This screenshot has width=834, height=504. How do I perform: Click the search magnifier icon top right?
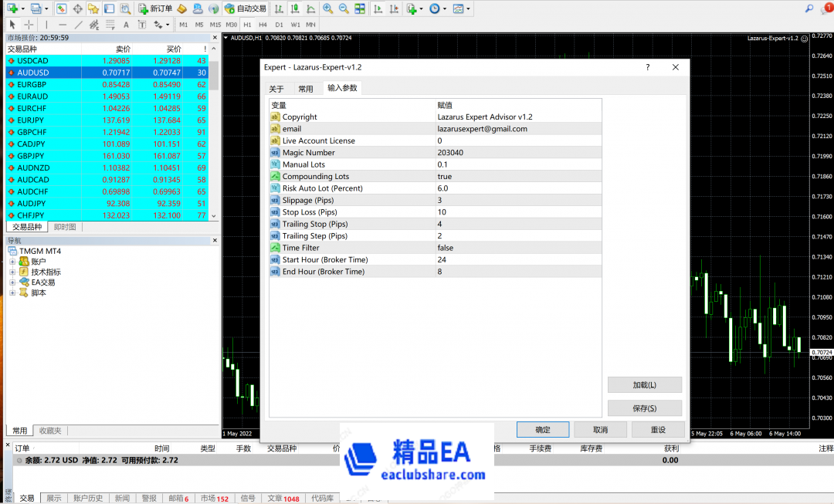[809, 8]
